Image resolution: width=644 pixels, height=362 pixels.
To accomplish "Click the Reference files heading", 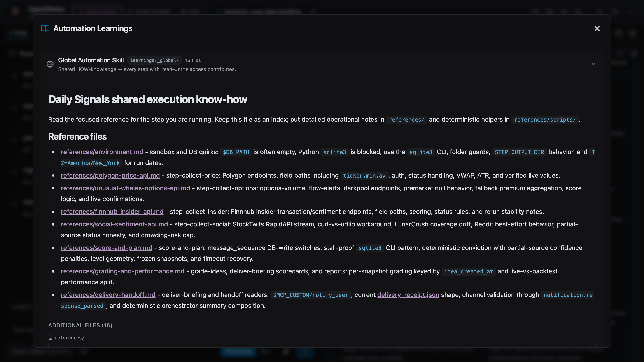I will [x=77, y=136].
